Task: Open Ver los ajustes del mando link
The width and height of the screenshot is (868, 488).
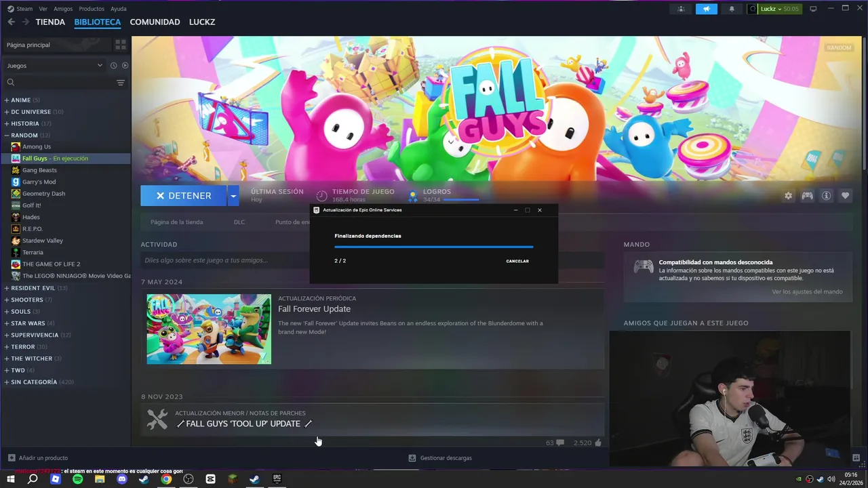Action: point(807,292)
